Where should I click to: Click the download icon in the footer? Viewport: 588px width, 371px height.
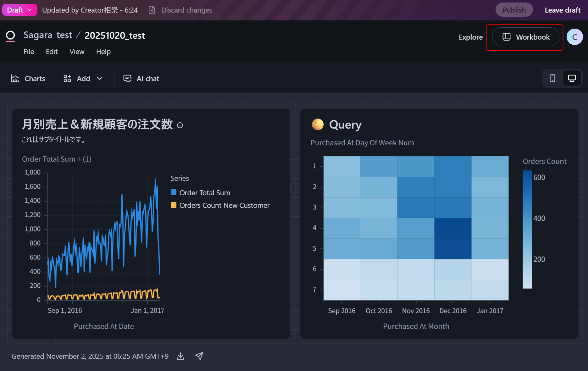point(180,356)
